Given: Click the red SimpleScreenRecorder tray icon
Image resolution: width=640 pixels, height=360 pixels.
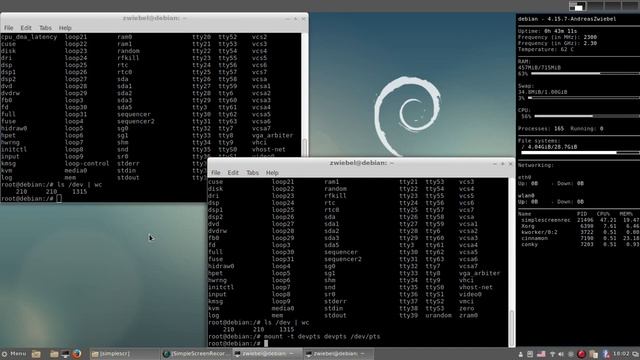Looking at the screenshot, I should point(581,354).
